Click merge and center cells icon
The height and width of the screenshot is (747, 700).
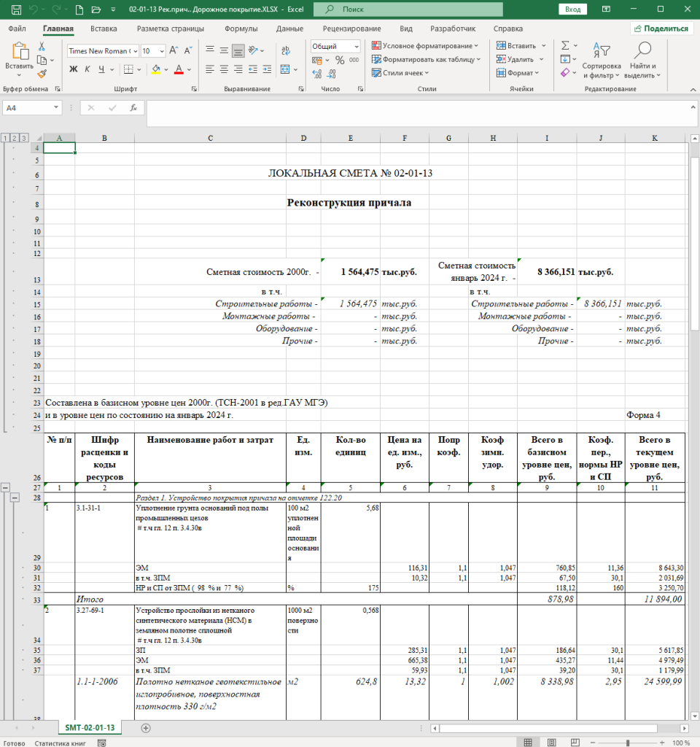[x=285, y=69]
